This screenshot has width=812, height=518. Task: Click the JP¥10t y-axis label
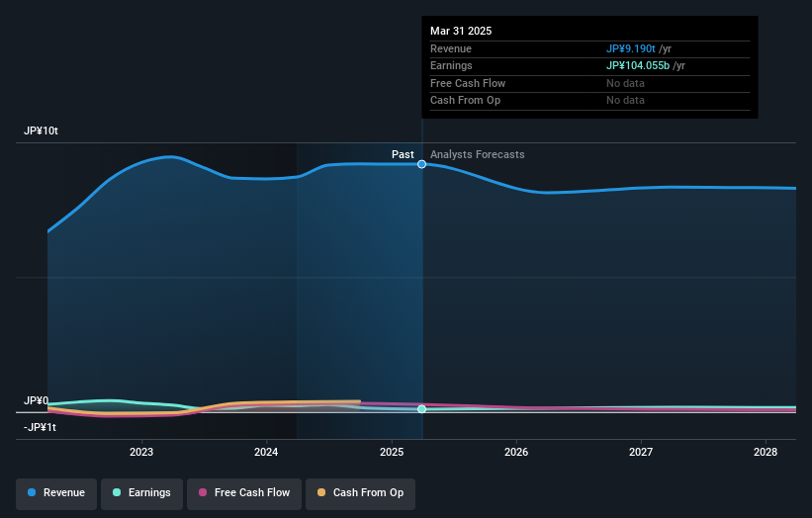pyautogui.click(x=41, y=130)
